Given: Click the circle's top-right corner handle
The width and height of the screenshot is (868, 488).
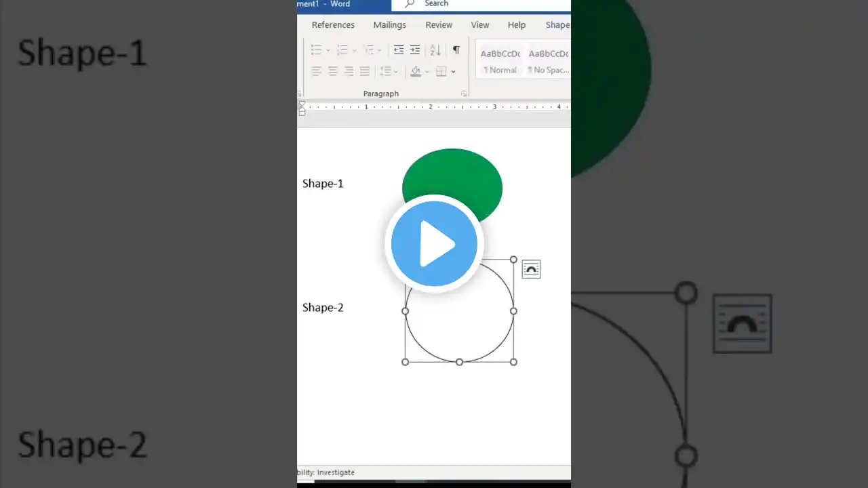Looking at the screenshot, I should click(513, 260).
